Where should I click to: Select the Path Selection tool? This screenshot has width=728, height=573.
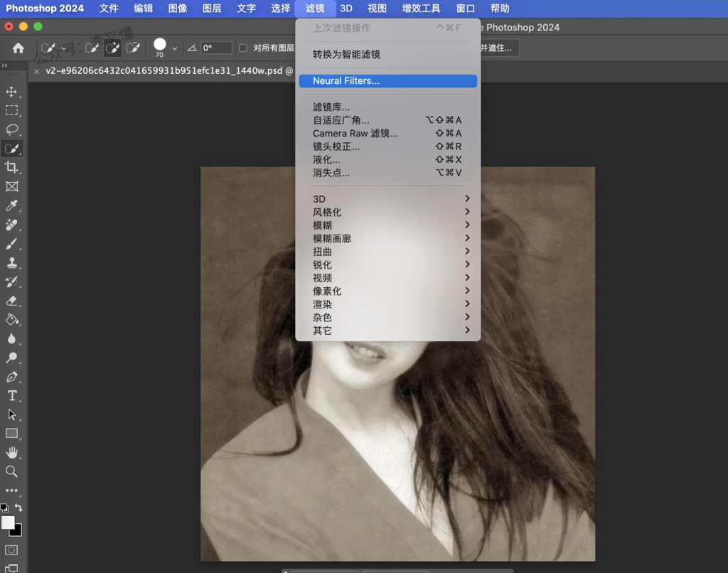point(11,414)
